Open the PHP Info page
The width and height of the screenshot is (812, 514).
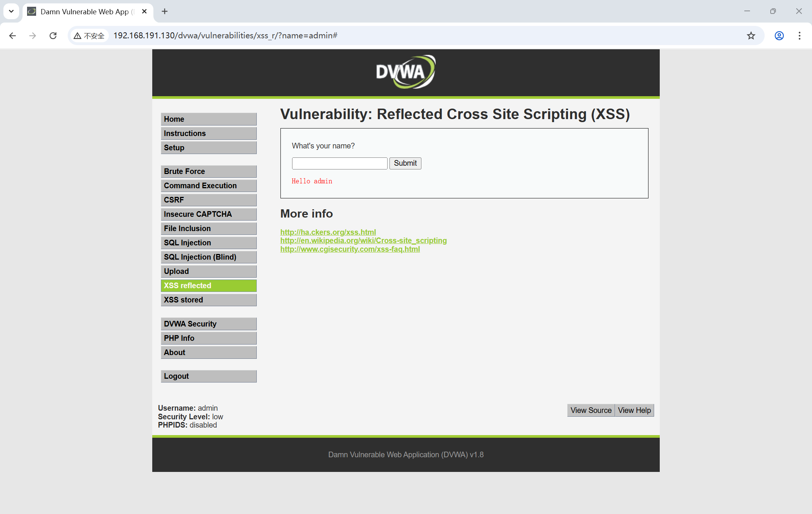[x=209, y=338]
